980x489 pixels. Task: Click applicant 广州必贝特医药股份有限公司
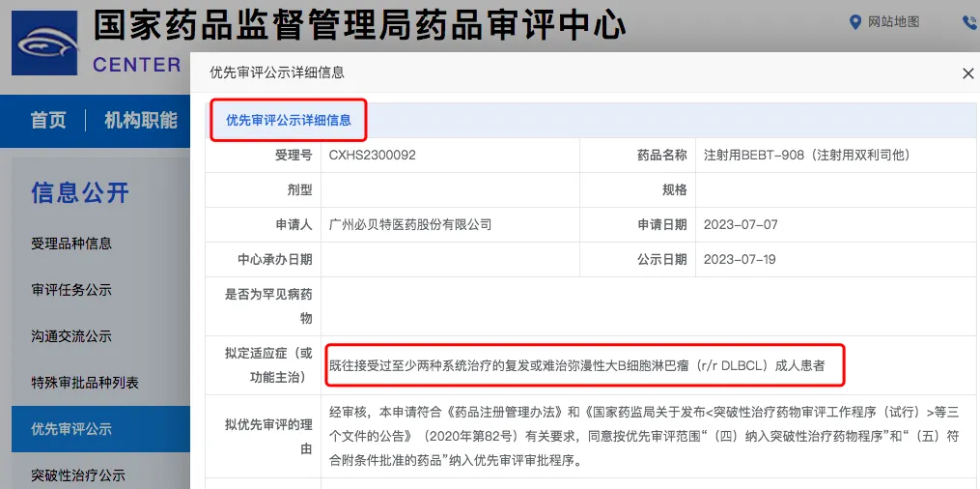(410, 224)
